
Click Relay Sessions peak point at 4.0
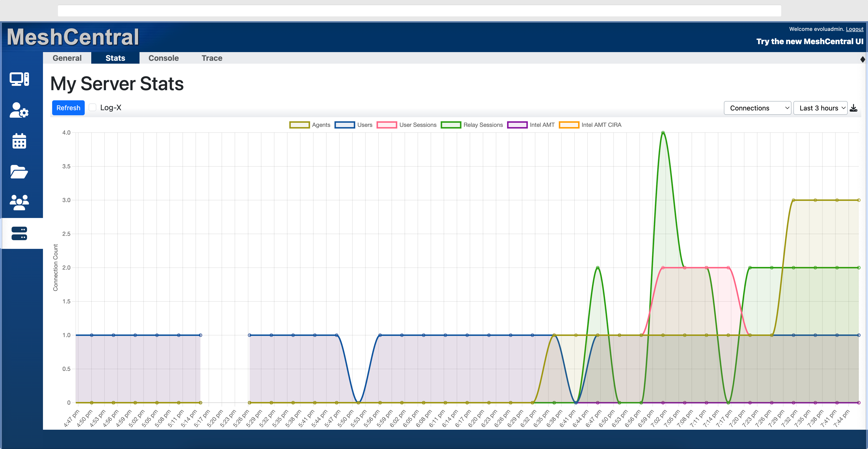pyautogui.click(x=663, y=133)
